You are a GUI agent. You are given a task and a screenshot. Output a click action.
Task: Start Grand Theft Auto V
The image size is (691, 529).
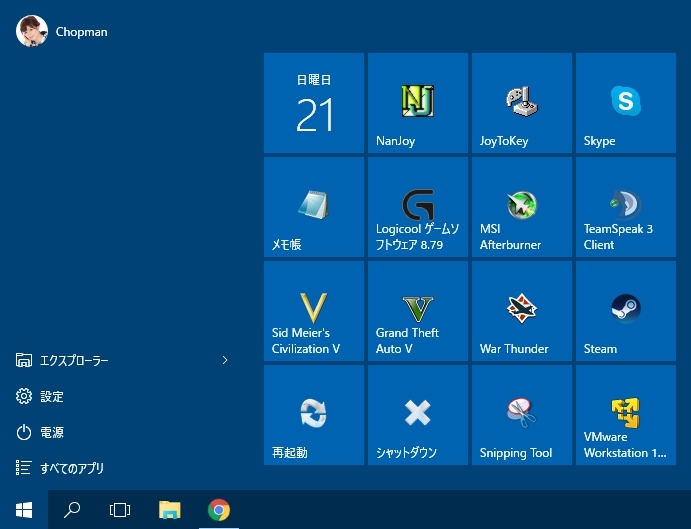(x=417, y=311)
